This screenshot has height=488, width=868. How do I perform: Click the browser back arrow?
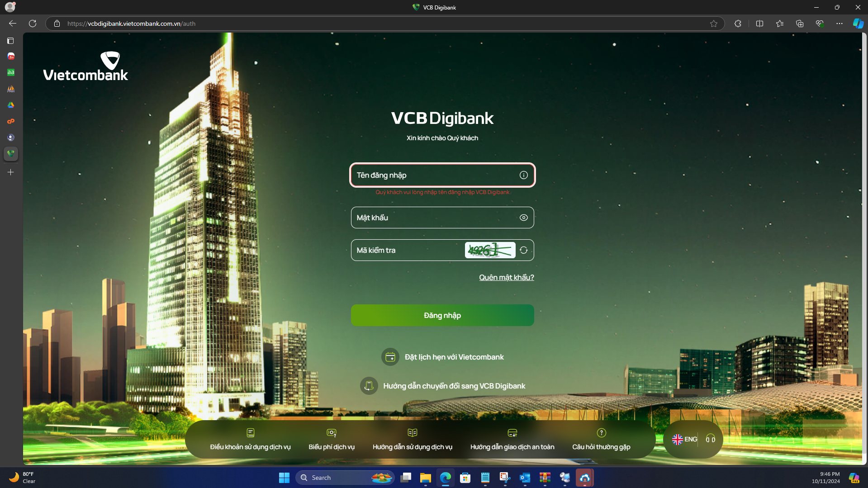(13, 24)
